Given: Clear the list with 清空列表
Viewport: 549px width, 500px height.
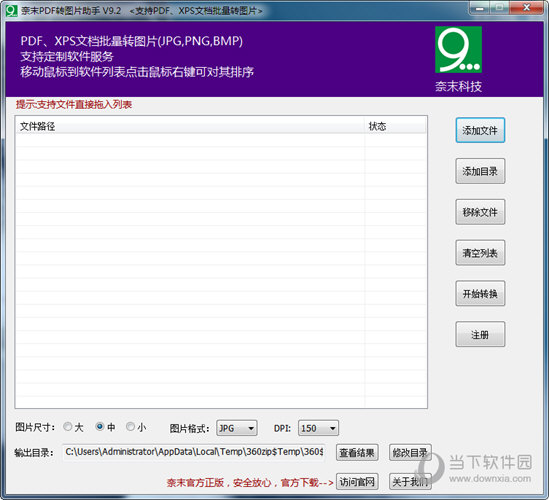Looking at the screenshot, I should [480, 252].
